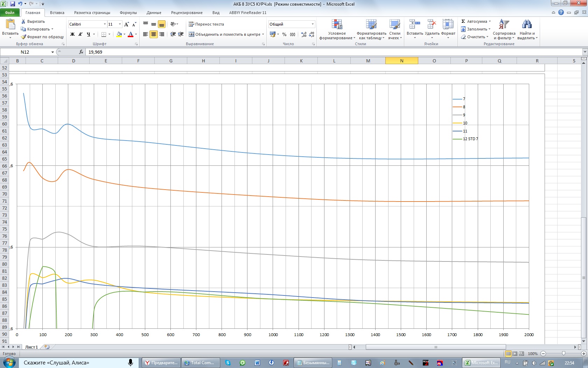Open Conditional Formatting (Условное форматирование)
Screen dimensions: 588x368
(x=337, y=30)
